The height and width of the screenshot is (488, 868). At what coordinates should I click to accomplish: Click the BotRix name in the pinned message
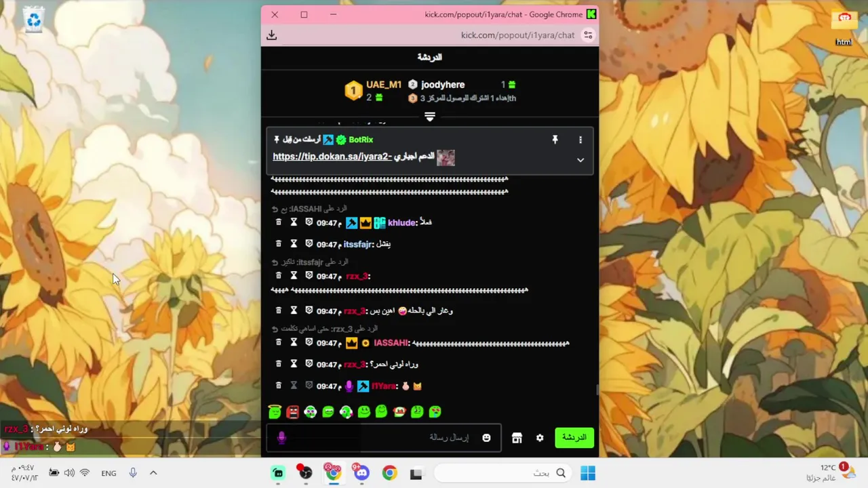pos(361,140)
